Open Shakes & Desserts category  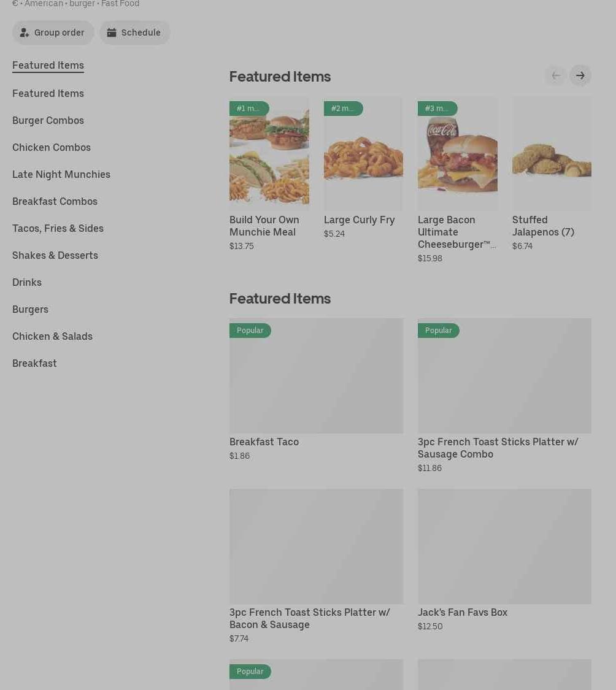point(55,255)
